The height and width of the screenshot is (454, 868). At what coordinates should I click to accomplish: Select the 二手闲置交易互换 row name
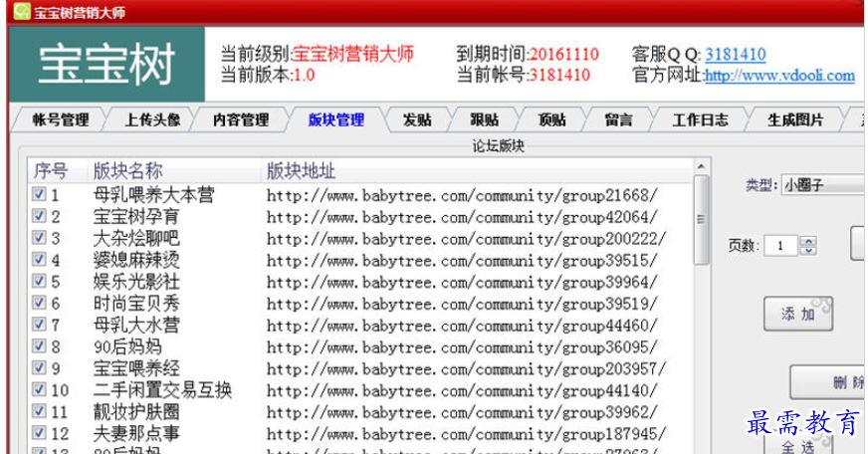pyautogui.click(x=162, y=390)
